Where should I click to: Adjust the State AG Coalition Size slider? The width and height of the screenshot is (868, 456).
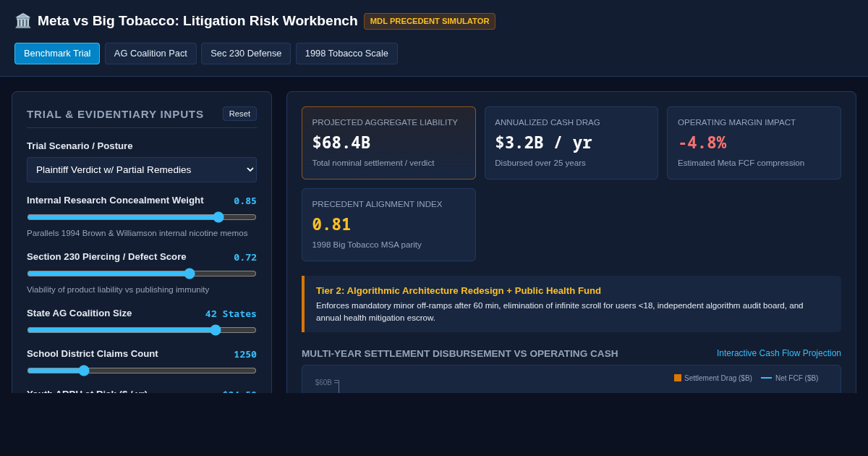142,330
